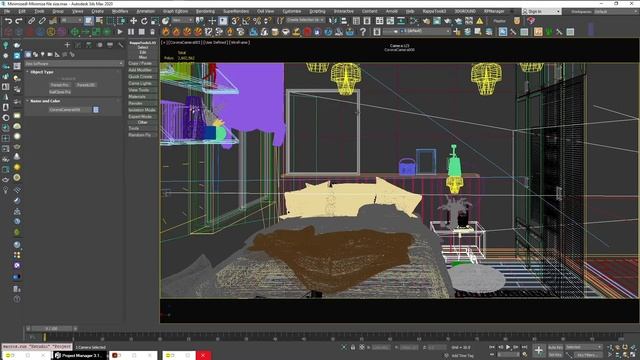
Task: Click the green lightbulb icon in left toolbar
Action: click(x=6, y=45)
